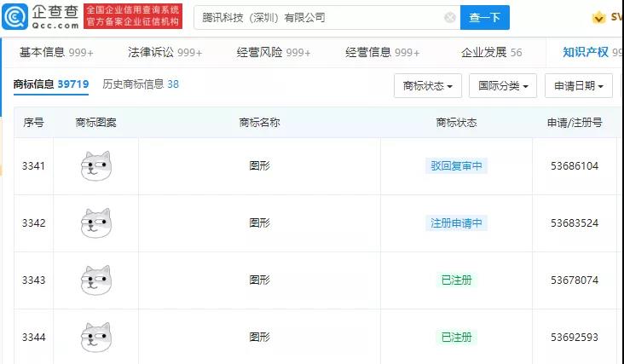This screenshot has height=364, width=624.
Task: Click the 驳回复审中 status tag
Action: coord(456,166)
